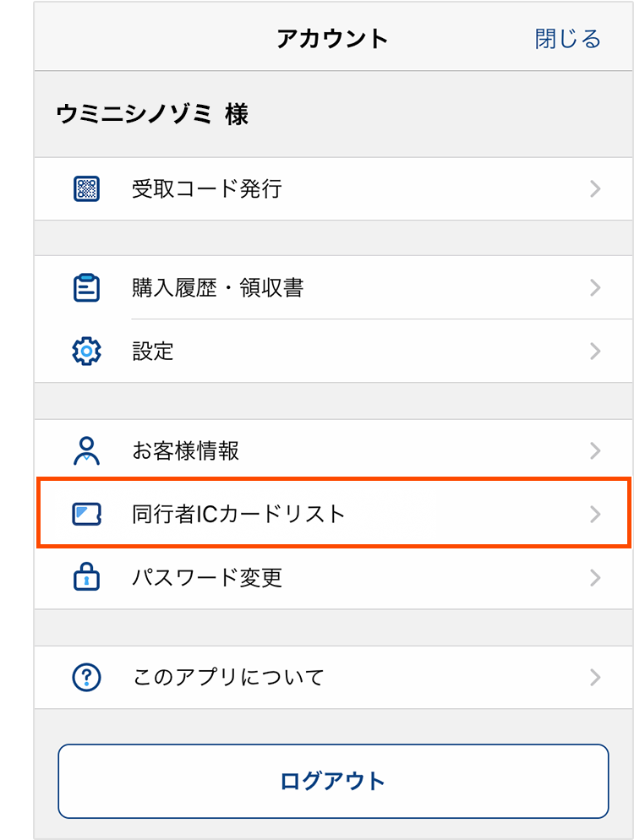The image size is (634, 840).
Task: Tap the 閉じる link in the header
Action: (x=567, y=39)
